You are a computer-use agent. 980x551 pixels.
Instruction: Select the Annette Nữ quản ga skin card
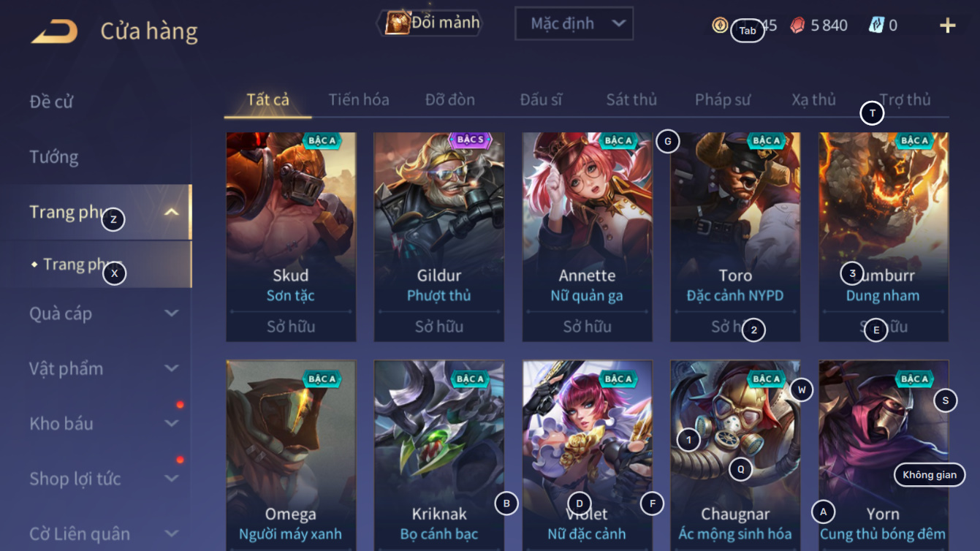point(587,237)
